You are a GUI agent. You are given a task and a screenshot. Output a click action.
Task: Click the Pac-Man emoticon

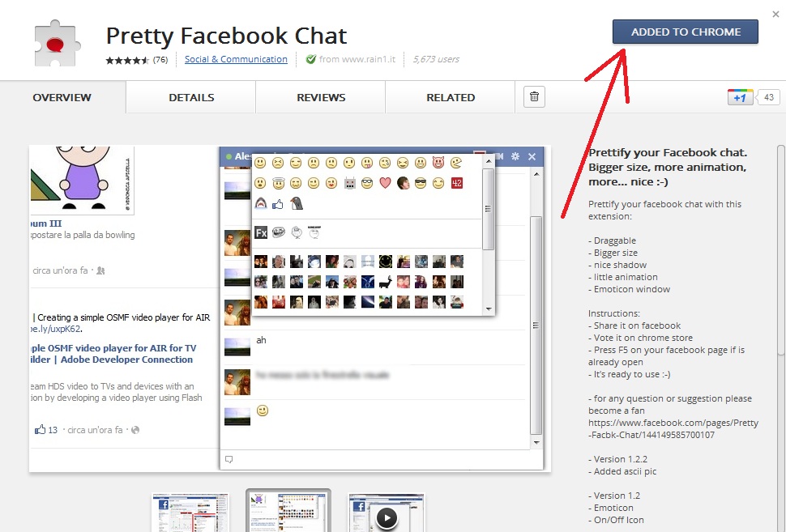pos(456,162)
